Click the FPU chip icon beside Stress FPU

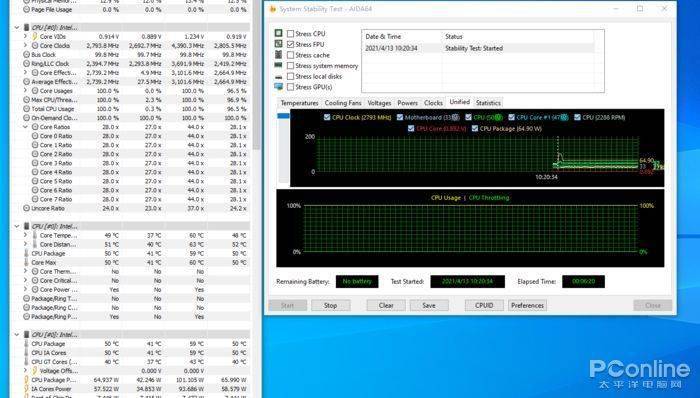[279, 44]
